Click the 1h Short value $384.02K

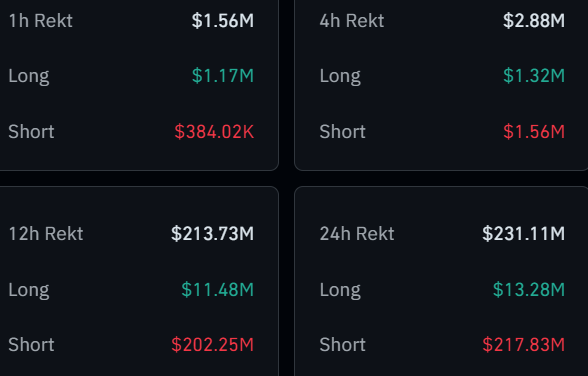point(214,132)
